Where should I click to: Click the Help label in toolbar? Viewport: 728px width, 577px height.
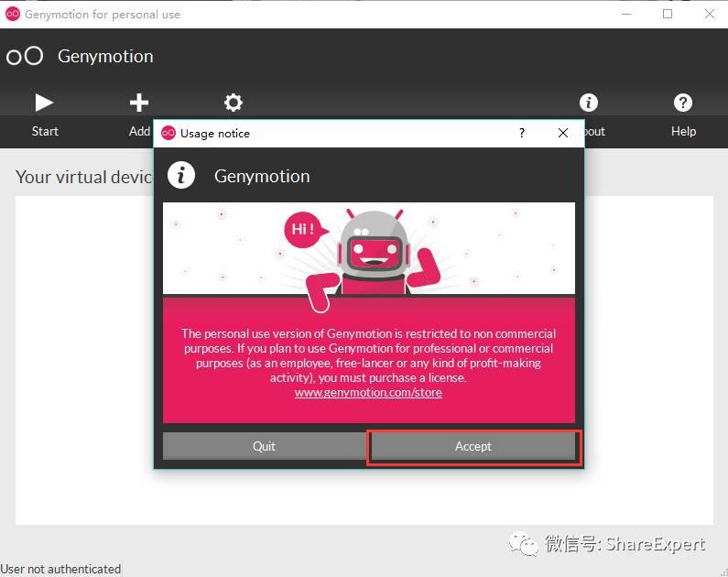[683, 131]
